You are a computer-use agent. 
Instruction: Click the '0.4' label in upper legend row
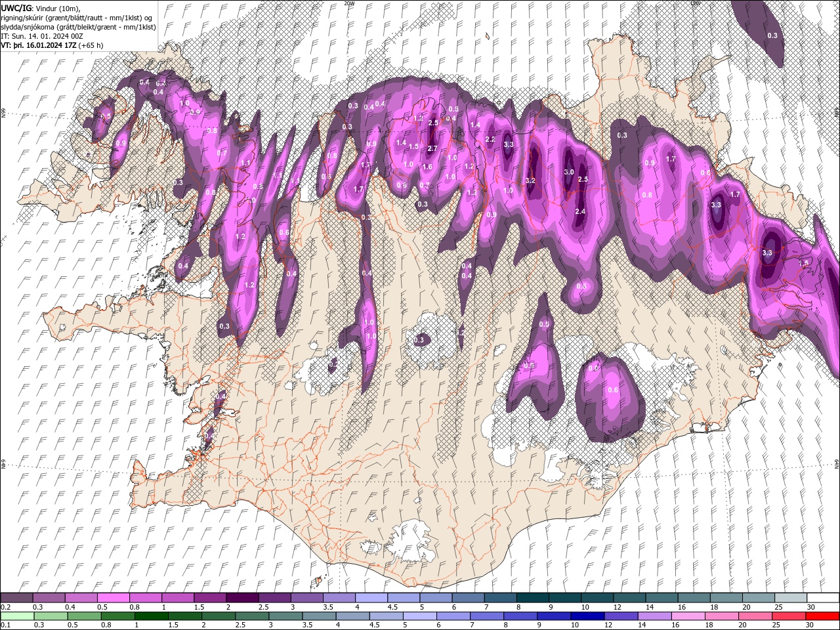click(70, 607)
